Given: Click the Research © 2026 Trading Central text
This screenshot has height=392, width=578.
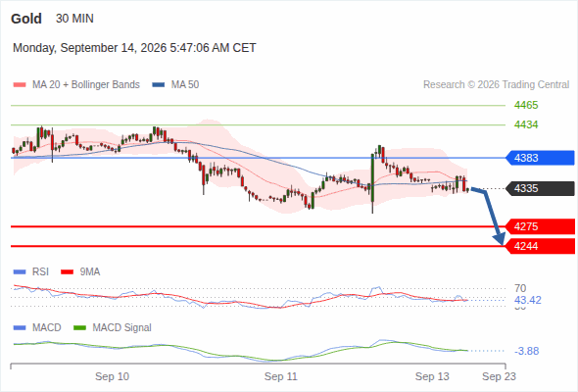Looking at the screenshot, I should [496, 85].
